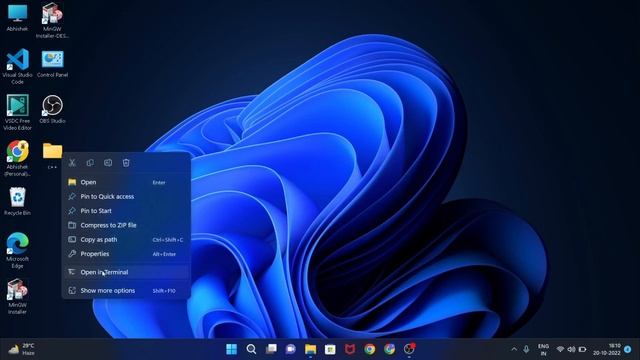Screen dimensions: 640x360
Task: Select the Delete trash icon in context menu
Action: click(126, 163)
